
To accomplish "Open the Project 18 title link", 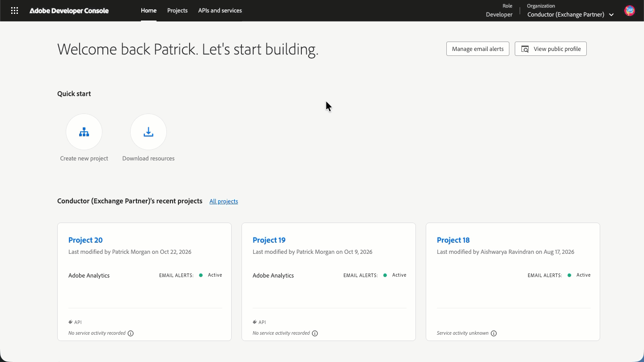I will [453, 240].
